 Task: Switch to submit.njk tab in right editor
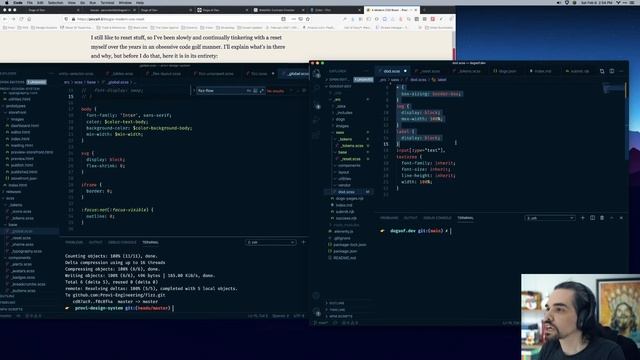point(579,71)
